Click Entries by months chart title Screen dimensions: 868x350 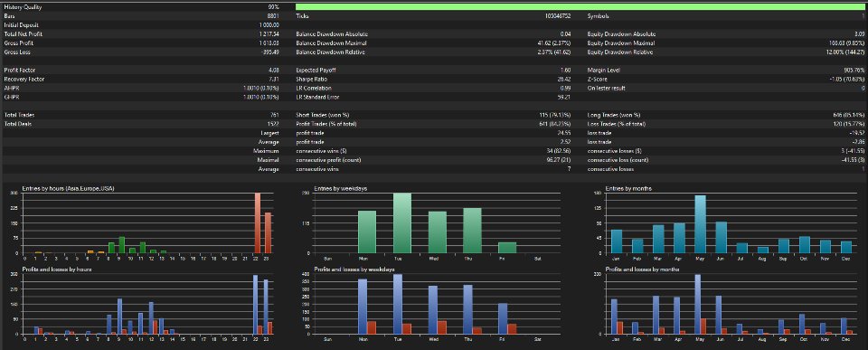pos(628,188)
